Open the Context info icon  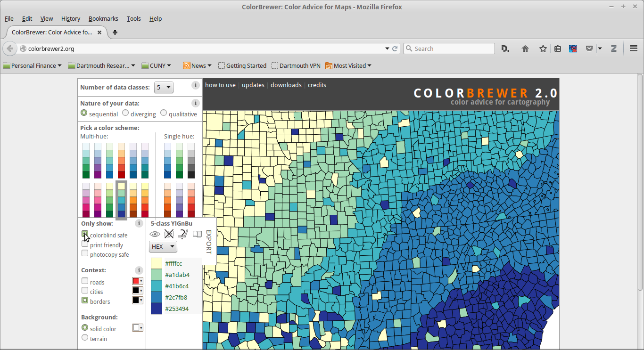tap(139, 270)
